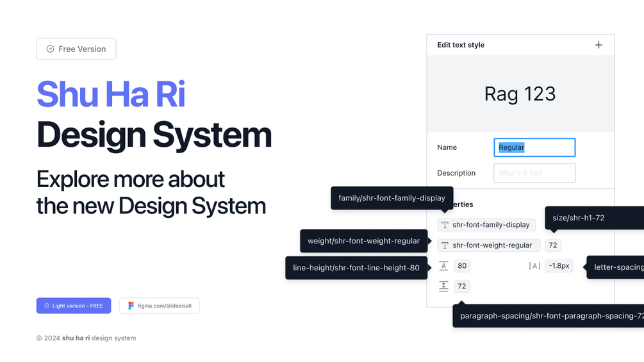Click the Figma logo icon
Image resolution: width=644 pixels, height=362 pixels.
[131, 306]
